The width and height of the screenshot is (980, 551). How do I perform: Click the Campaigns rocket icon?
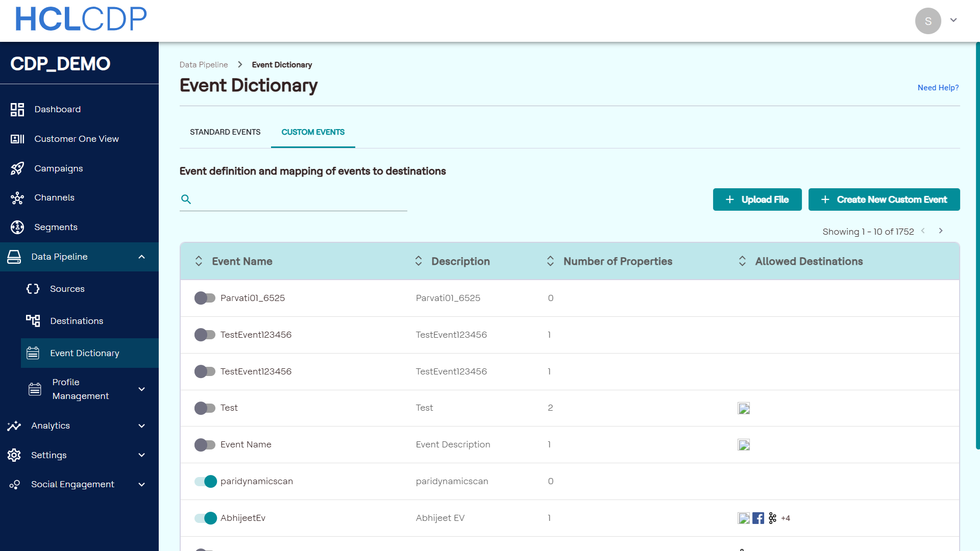[x=17, y=168]
